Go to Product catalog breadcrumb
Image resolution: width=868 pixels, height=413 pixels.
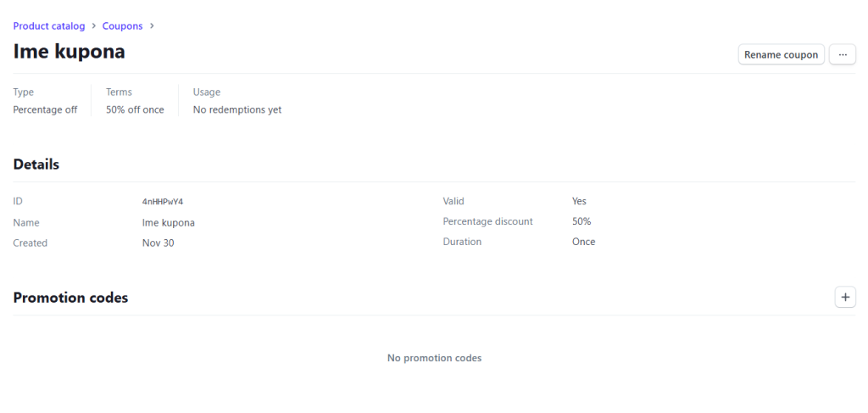coord(49,26)
